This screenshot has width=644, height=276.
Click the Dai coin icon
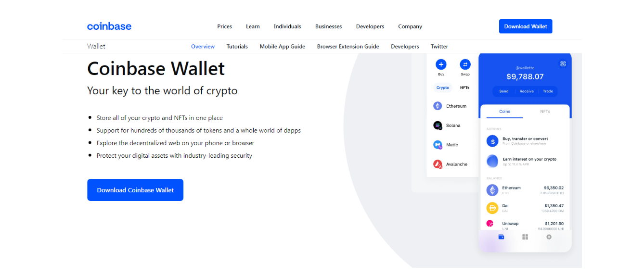coord(492,208)
